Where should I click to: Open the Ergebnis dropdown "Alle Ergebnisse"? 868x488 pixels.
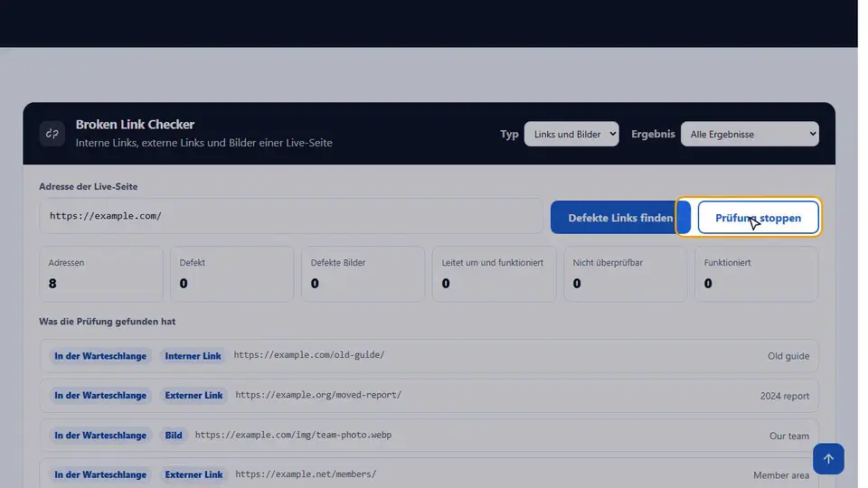pos(750,134)
